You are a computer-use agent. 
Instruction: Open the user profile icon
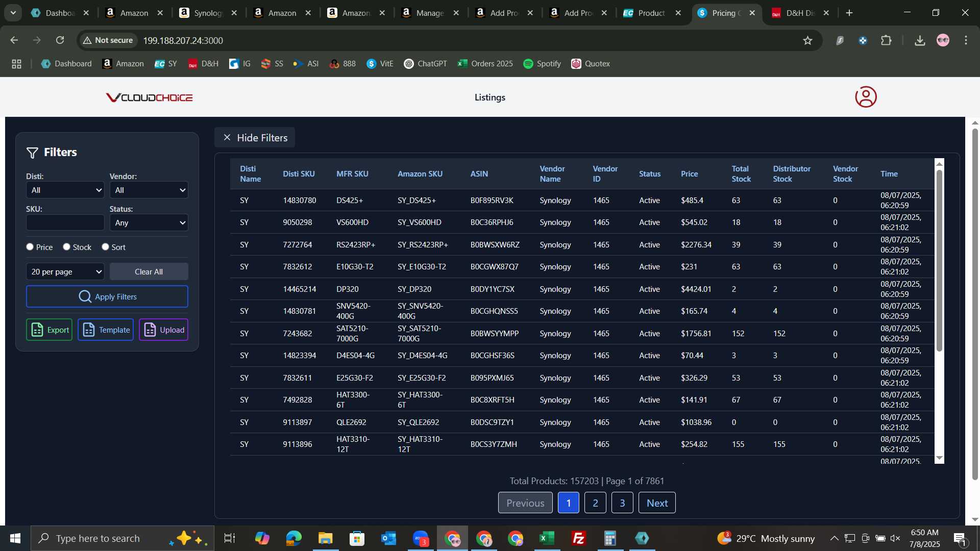(866, 97)
